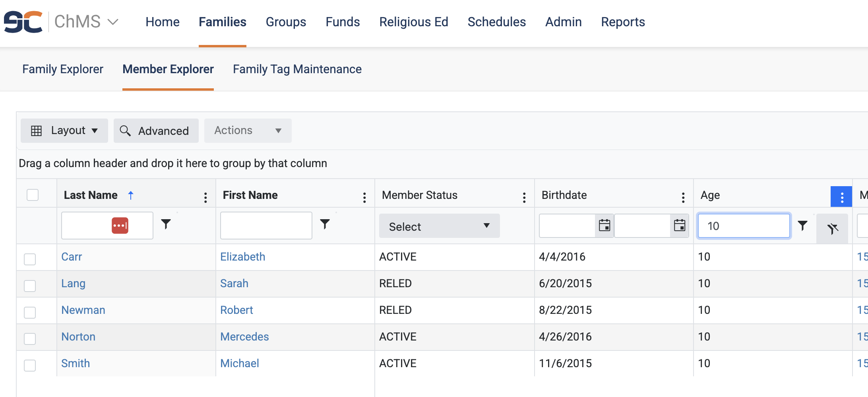Open the Newman last name link
Screen dimensions: 868x397
[83, 310]
